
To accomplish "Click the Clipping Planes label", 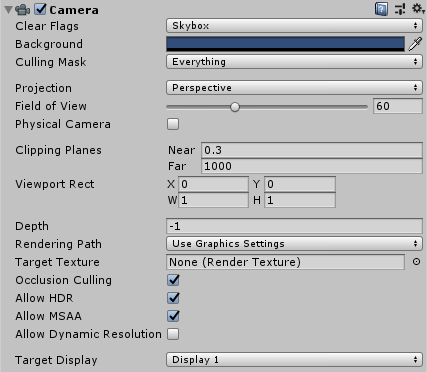I will (58, 150).
